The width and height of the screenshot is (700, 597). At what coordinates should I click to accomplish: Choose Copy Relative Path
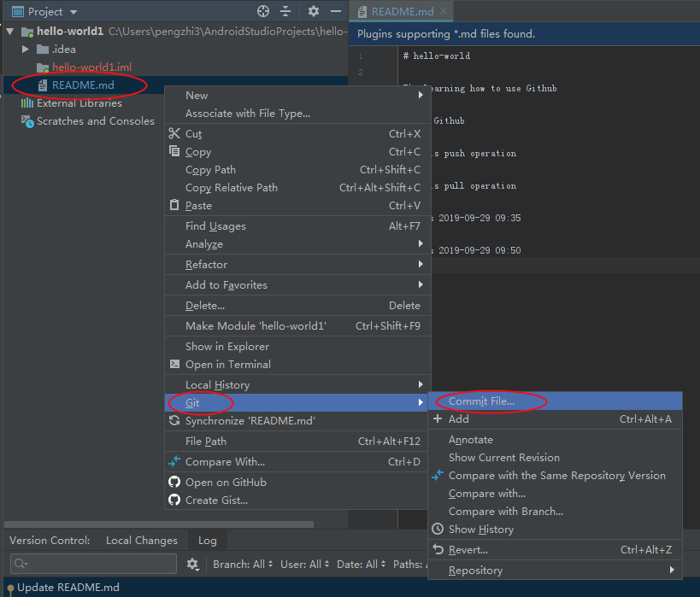pos(297,187)
